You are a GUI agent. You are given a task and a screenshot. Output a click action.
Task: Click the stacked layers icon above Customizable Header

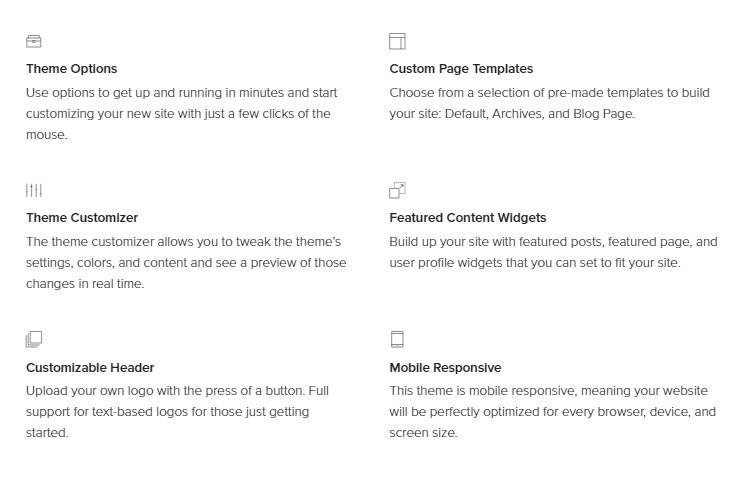click(x=34, y=339)
